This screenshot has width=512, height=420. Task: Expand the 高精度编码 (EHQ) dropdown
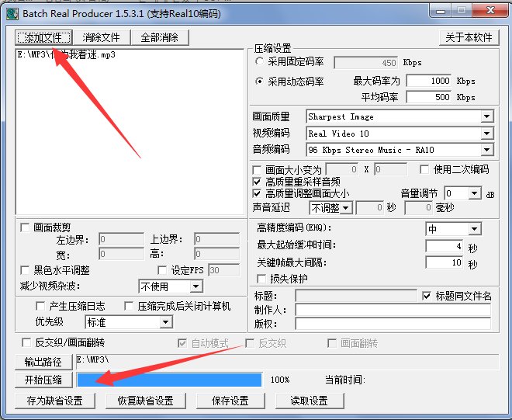(474, 229)
